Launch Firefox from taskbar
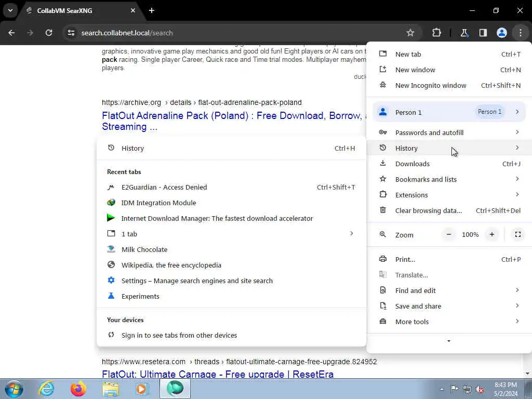532x399 pixels. click(78, 389)
